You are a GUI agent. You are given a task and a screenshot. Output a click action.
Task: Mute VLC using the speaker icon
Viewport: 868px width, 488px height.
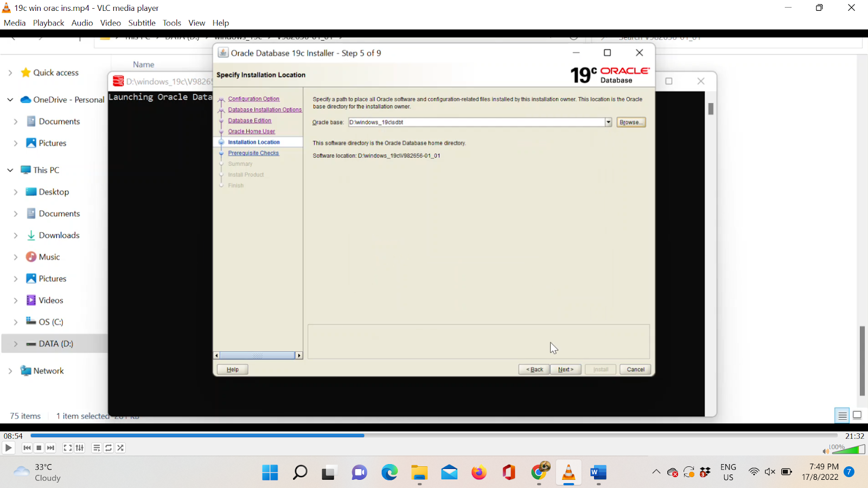826,451
